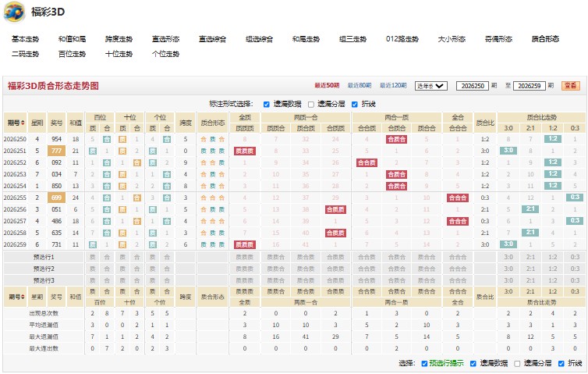Select 3:0 cell in 预选行3
This screenshot has width=588, height=374.
pyautogui.click(x=508, y=280)
